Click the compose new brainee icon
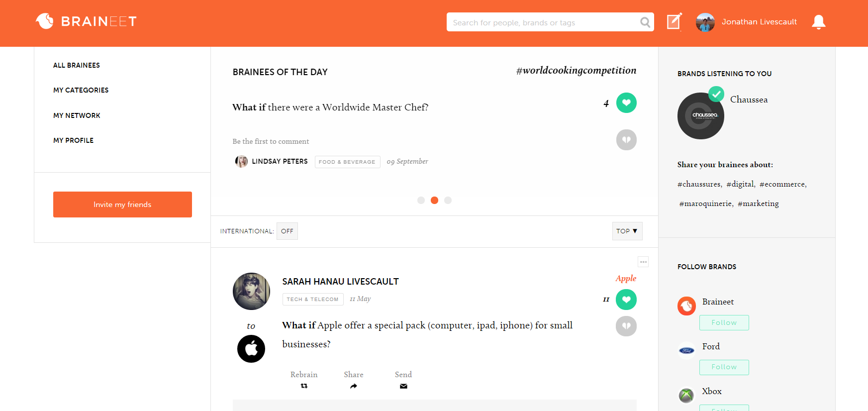 tap(675, 22)
